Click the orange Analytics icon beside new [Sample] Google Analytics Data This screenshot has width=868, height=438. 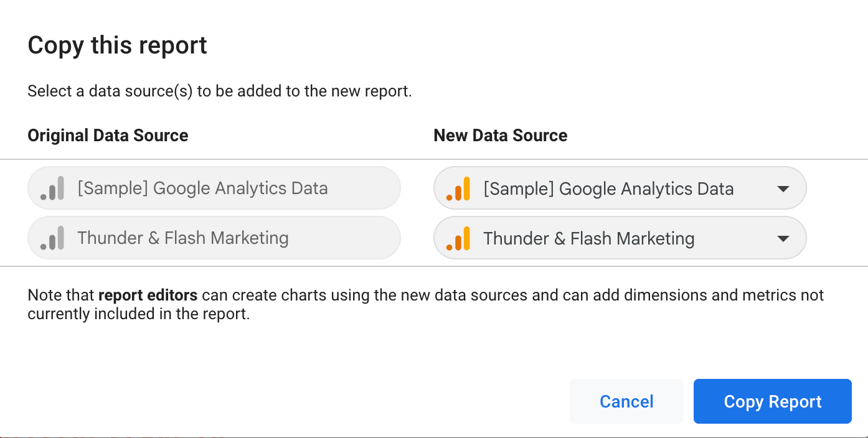[x=458, y=189]
